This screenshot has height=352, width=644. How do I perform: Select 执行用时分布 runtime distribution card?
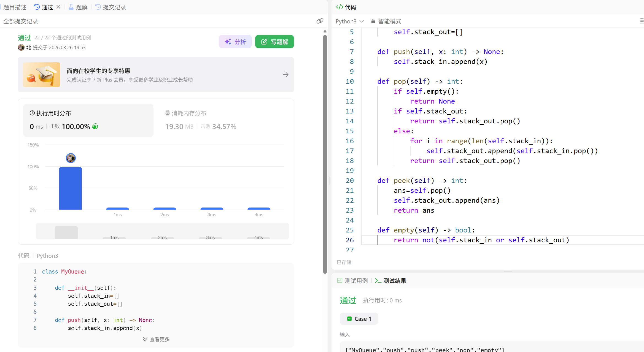click(88, 120)
